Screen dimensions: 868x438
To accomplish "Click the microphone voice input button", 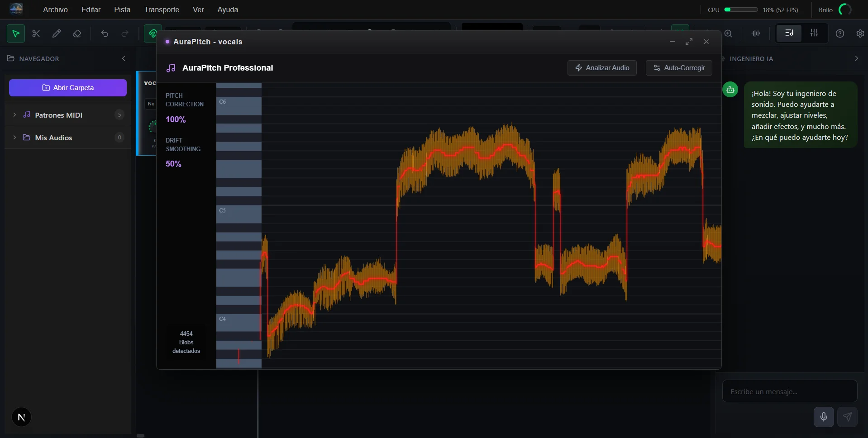I will (x=824, y=417).
